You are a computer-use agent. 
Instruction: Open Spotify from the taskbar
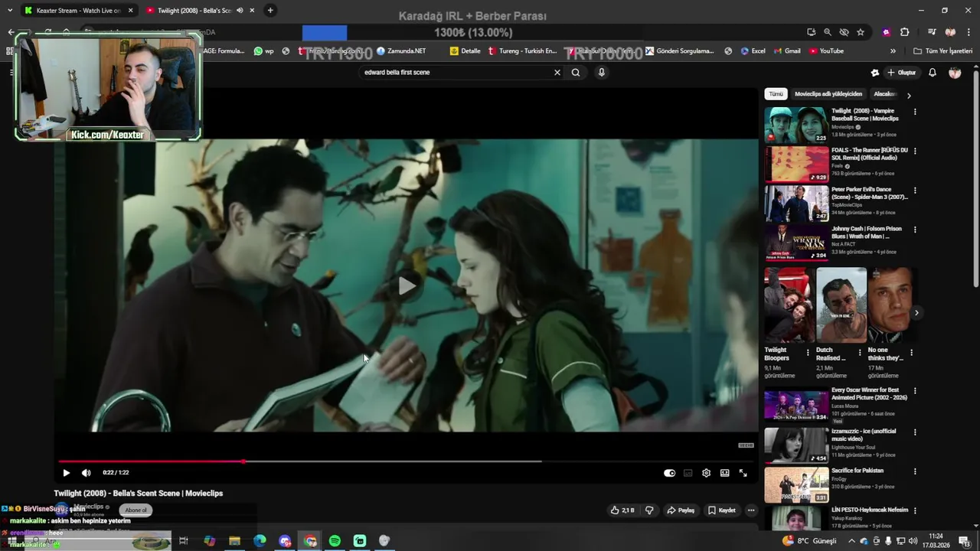pyautogui.click(x=335, y=541)
